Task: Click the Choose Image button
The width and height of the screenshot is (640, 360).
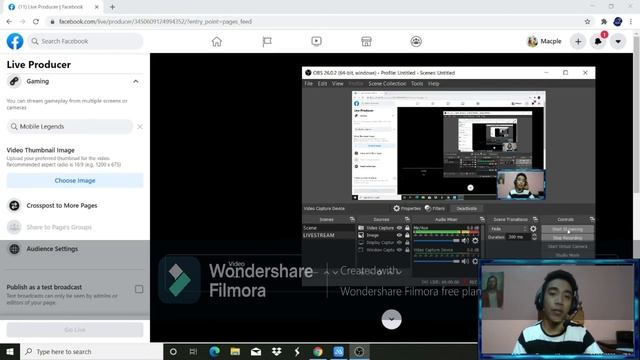Action: [x=75, y=180]
